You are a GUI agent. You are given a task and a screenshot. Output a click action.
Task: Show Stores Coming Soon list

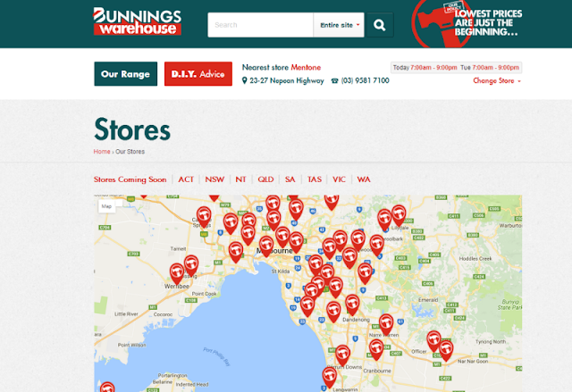(x=130, y=179)
